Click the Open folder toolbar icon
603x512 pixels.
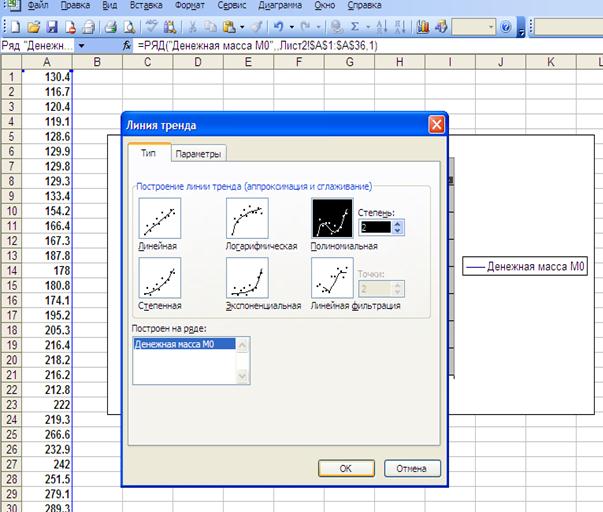click(x=33, y=27)
